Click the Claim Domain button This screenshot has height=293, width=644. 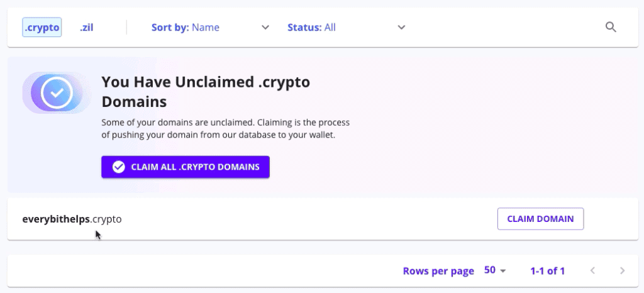(540, 219)
